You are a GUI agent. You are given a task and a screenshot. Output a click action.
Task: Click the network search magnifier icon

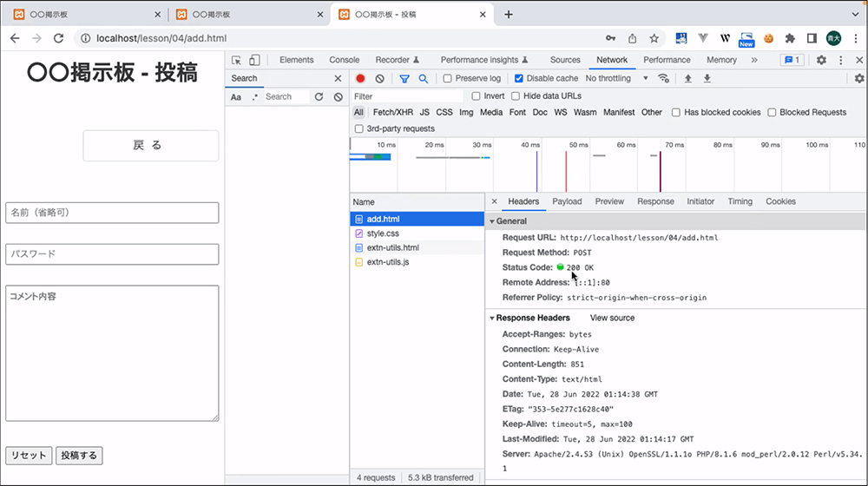pos(424,79)
